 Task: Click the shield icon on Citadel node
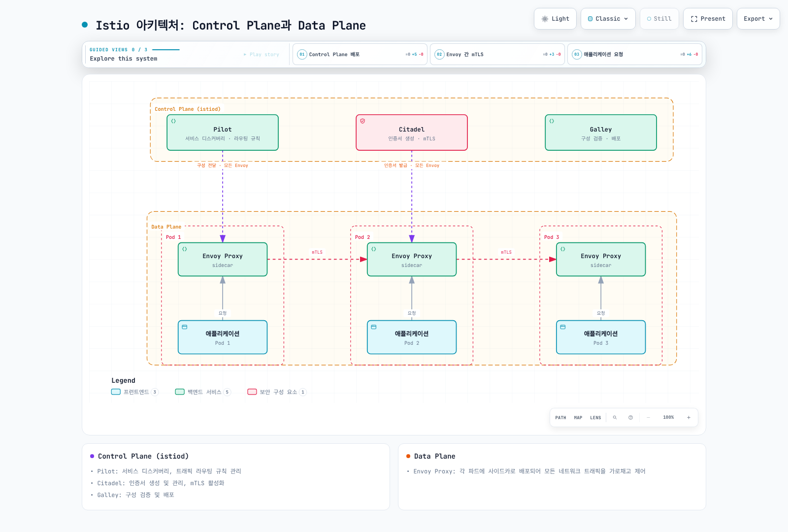362,121
